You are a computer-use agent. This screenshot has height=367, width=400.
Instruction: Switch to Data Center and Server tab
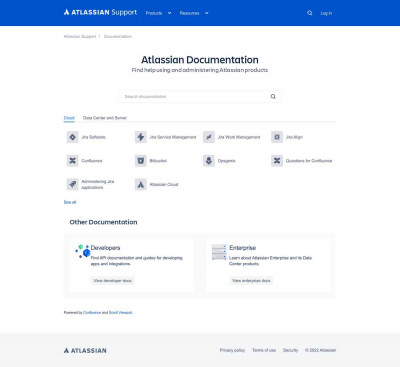click(x=105, y=118)
